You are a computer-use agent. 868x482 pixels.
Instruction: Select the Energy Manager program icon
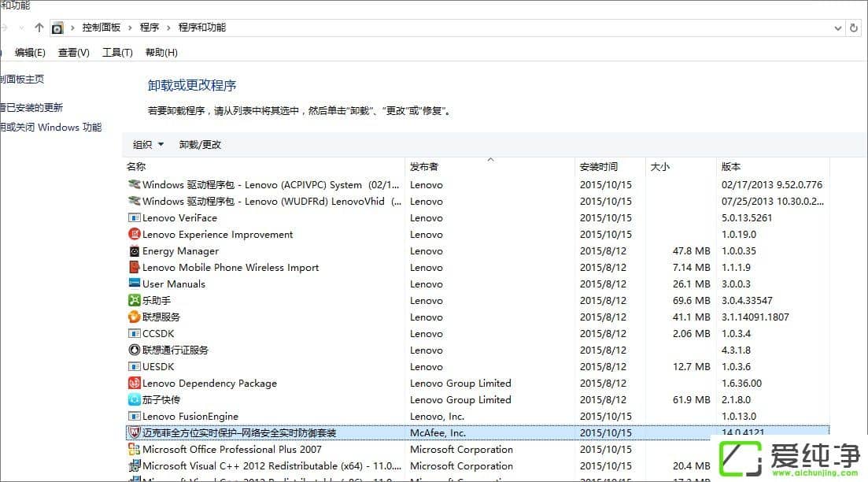coord(134,250)
